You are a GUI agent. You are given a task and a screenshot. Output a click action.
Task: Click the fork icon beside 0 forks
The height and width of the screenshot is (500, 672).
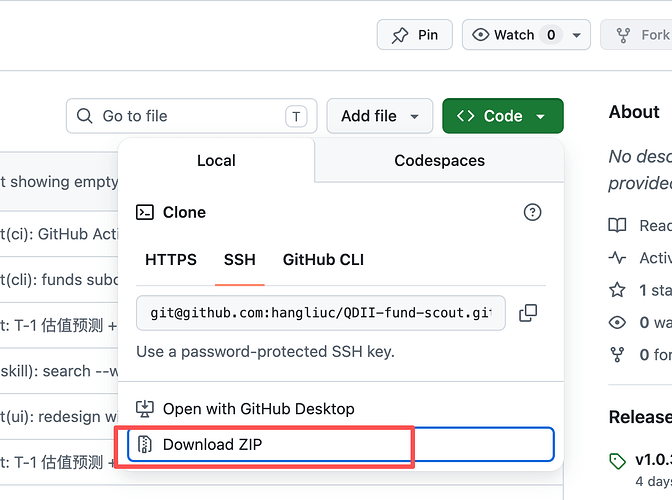(x=617, y=355)
